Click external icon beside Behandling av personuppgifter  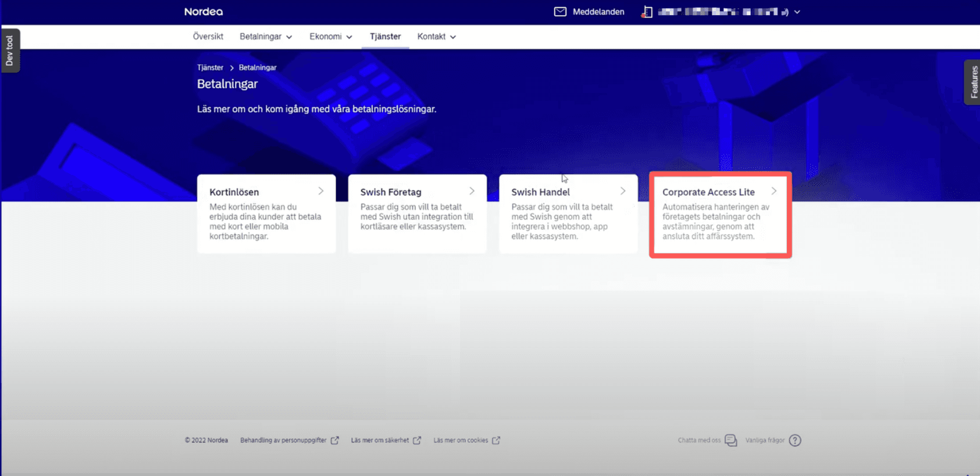point(335,441)
